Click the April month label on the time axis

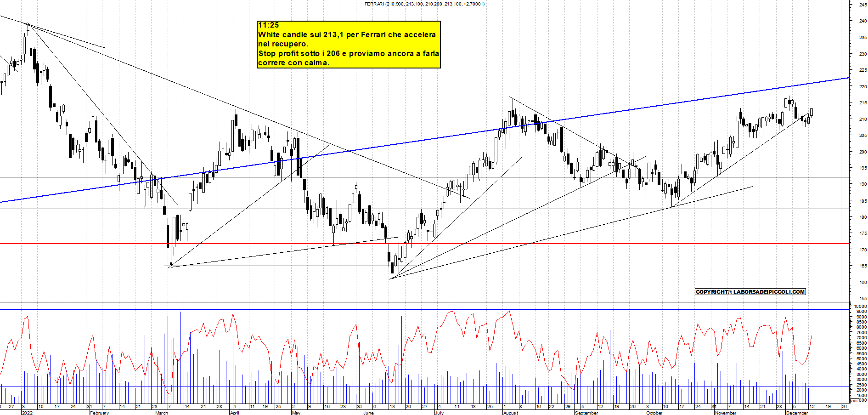tap(234, 413)
